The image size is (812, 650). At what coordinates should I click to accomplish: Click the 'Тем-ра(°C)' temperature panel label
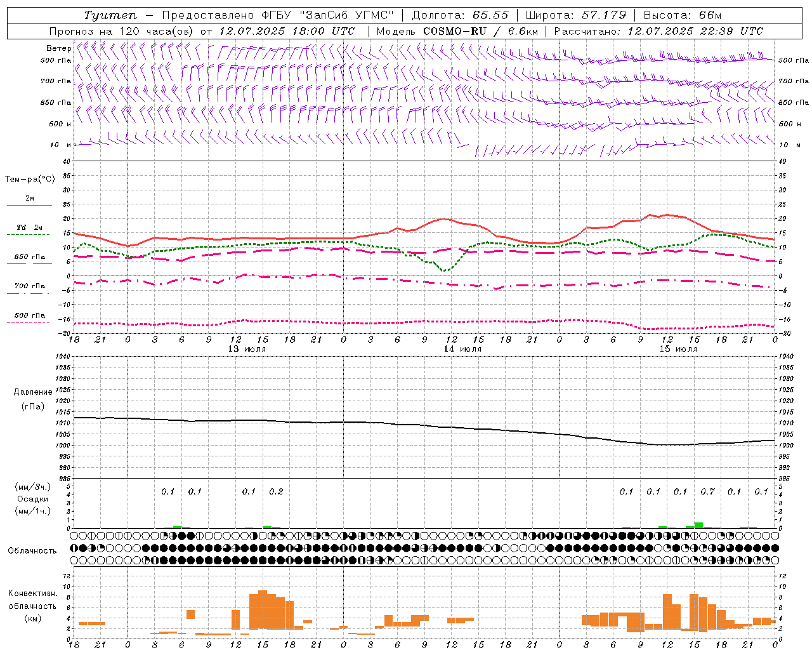[30, 180]
